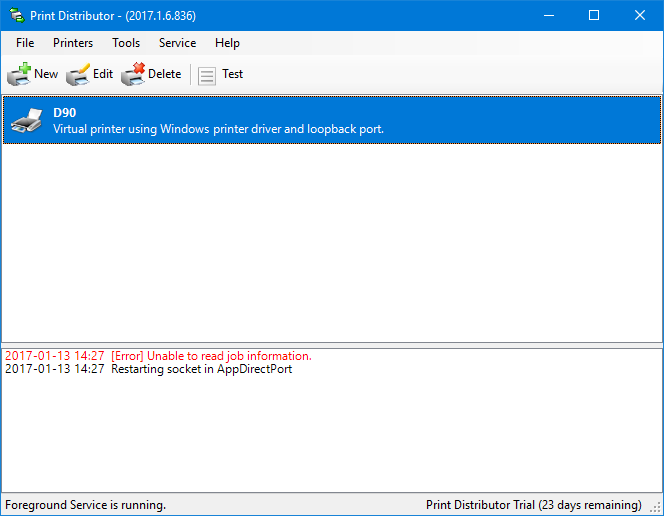
Task: Click the Print Distributor Trial days remaining text
Action: coord(534,505)
